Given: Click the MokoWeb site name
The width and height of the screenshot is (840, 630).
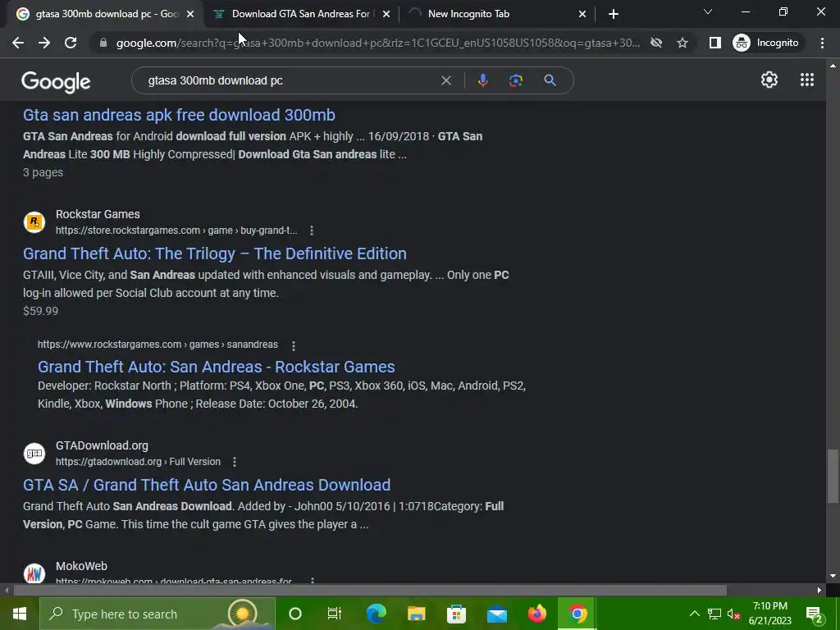Looking at the screenshot, I should [x=81, y=566].
